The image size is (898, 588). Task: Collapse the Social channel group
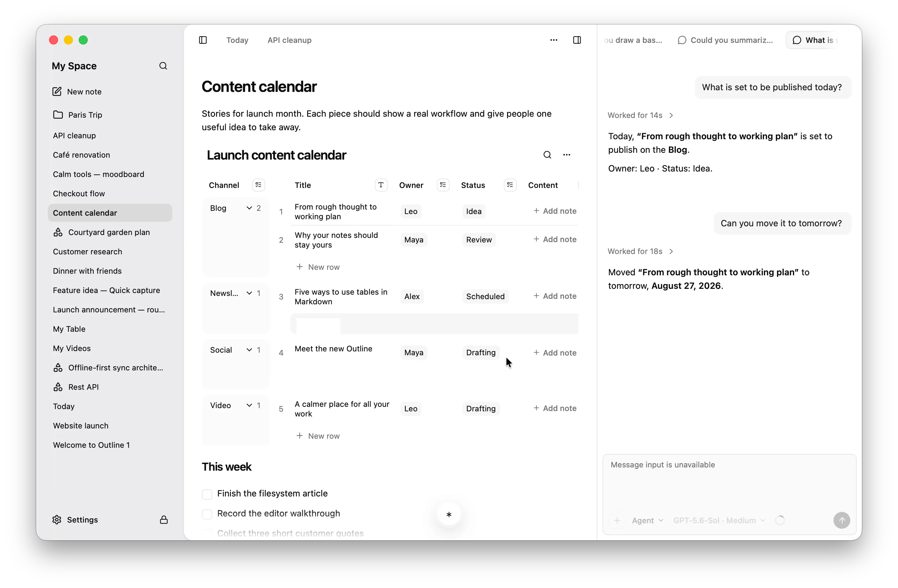[249, 350]
